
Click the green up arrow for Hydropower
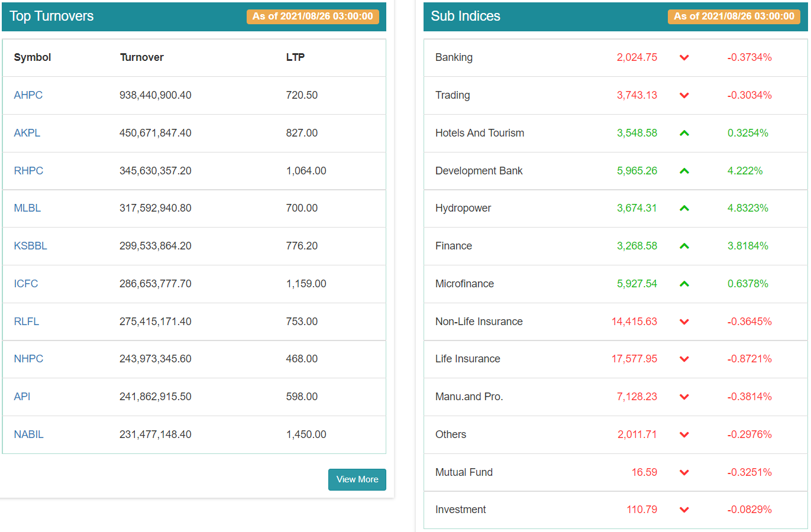coord(684,208)
